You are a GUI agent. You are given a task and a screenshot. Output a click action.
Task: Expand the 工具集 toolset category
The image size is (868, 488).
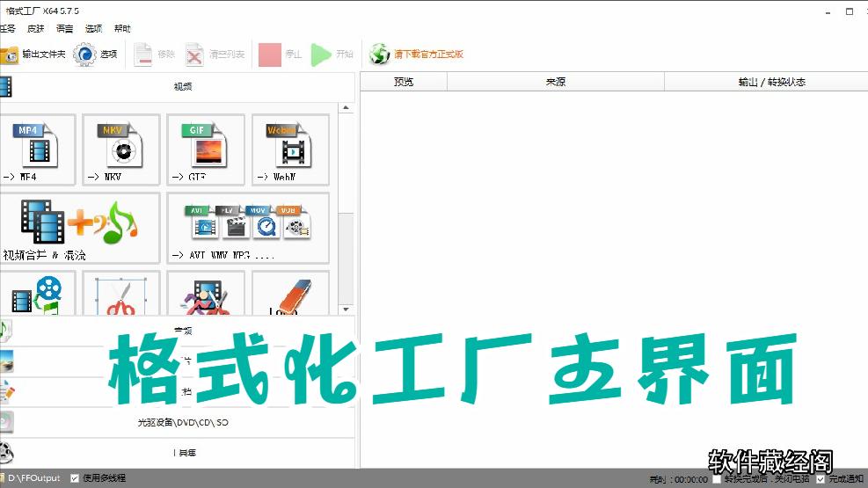[177, 453]
